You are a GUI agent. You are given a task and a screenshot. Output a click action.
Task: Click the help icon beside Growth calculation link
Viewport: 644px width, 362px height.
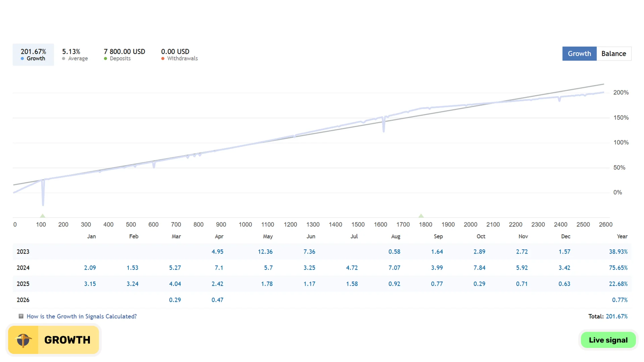pyautogui.click(x=21, y=316)
